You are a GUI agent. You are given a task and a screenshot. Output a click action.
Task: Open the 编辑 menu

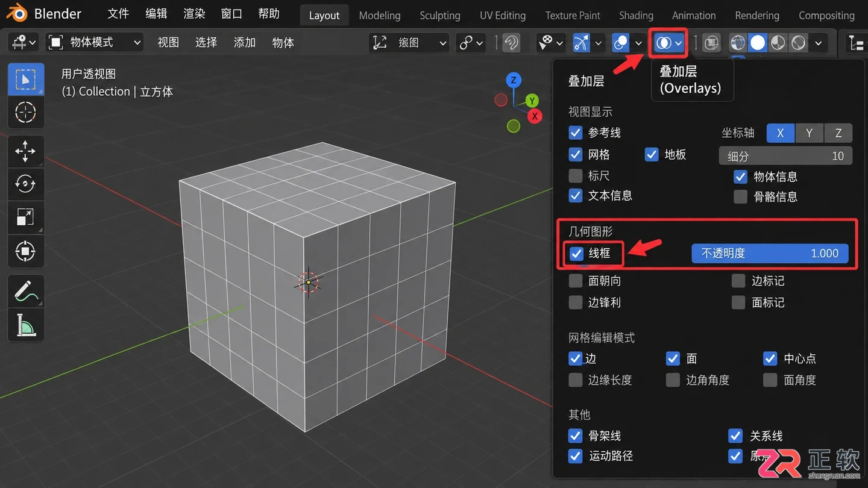click(156, 14)
